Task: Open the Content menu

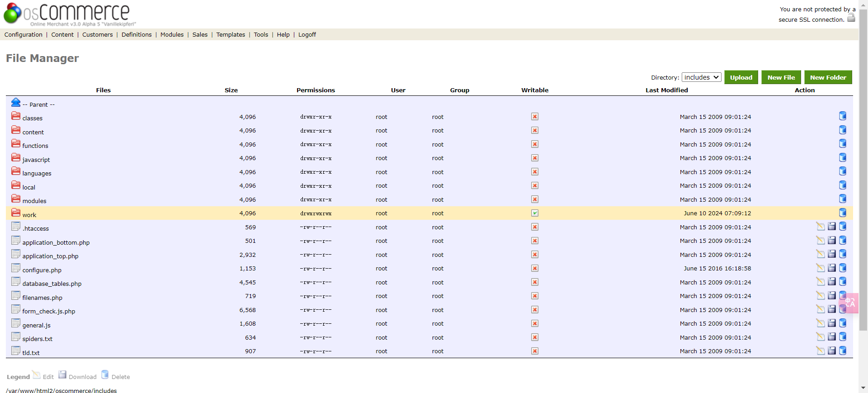Action: tap(62, 34)
